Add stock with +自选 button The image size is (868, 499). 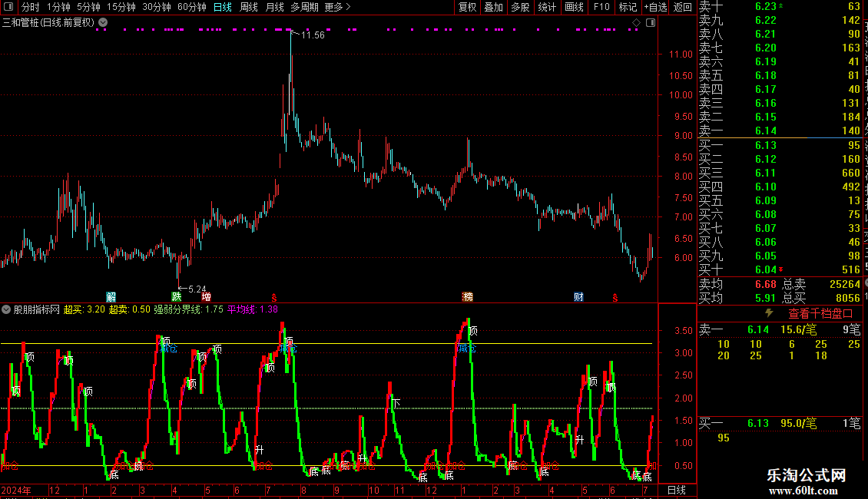656,7
